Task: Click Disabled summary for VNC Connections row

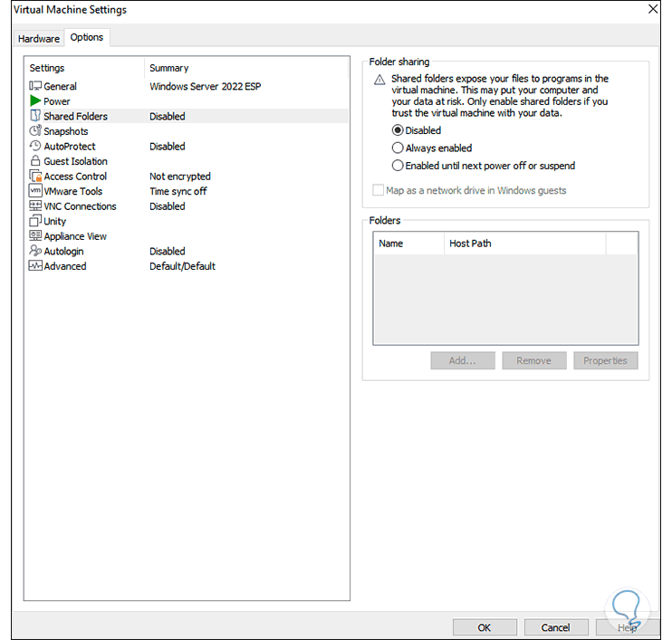Action: pos(168,206)
